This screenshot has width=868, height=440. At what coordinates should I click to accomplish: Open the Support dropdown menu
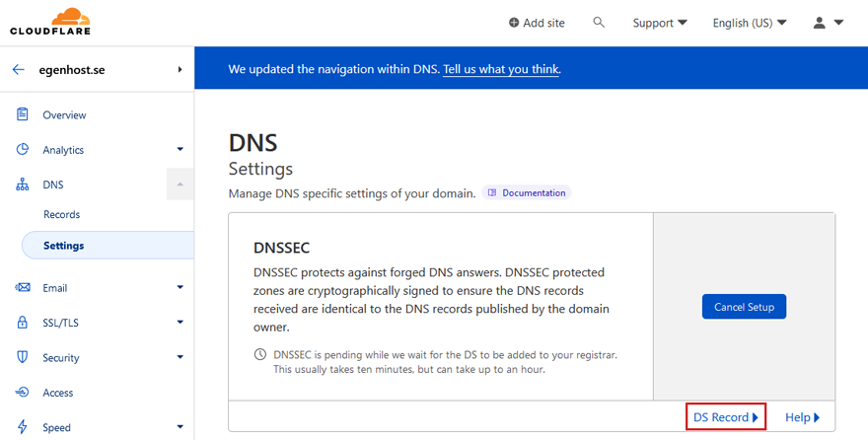(x=660, y=23)
